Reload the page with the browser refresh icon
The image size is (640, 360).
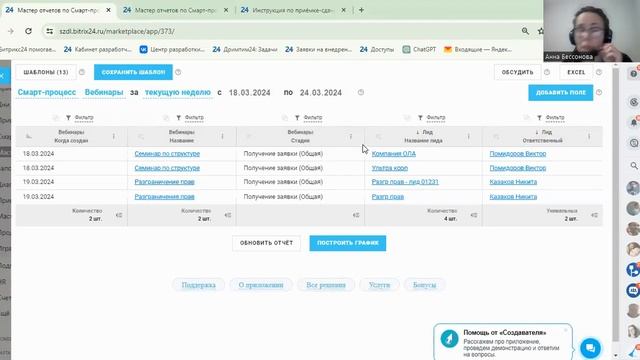click(28, 31)
